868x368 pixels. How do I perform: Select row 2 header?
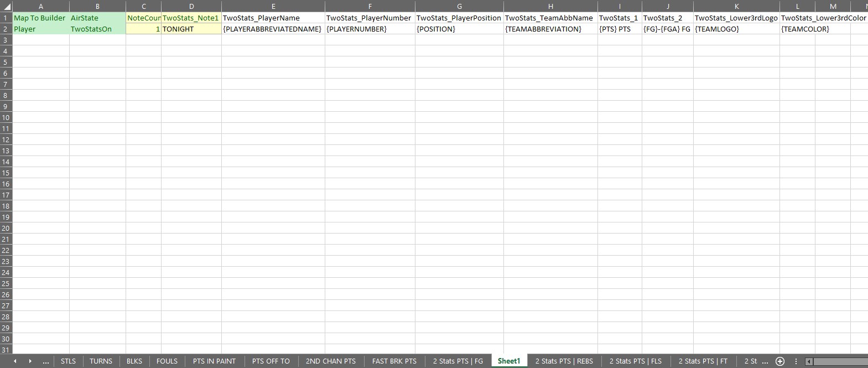[6, 29]
